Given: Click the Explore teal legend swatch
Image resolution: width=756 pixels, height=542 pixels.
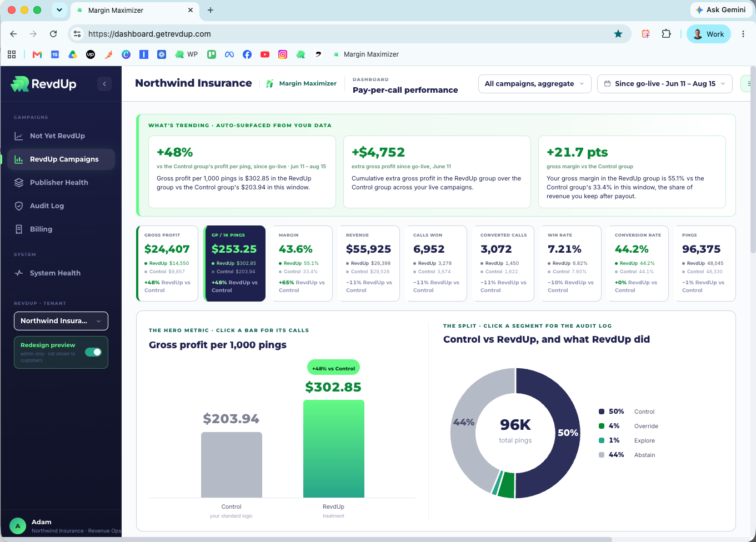Looking at the screenshot, I should [602, 440].
